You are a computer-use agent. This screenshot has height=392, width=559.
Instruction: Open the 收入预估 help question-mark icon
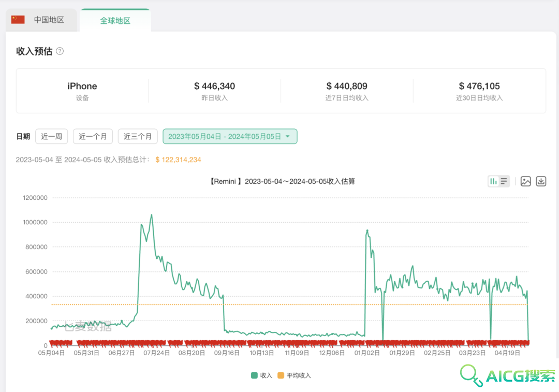tap(60, 51)
